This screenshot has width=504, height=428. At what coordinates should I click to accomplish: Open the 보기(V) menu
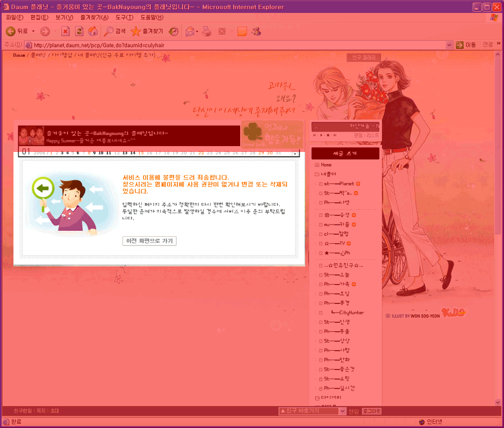click(64, 17)
